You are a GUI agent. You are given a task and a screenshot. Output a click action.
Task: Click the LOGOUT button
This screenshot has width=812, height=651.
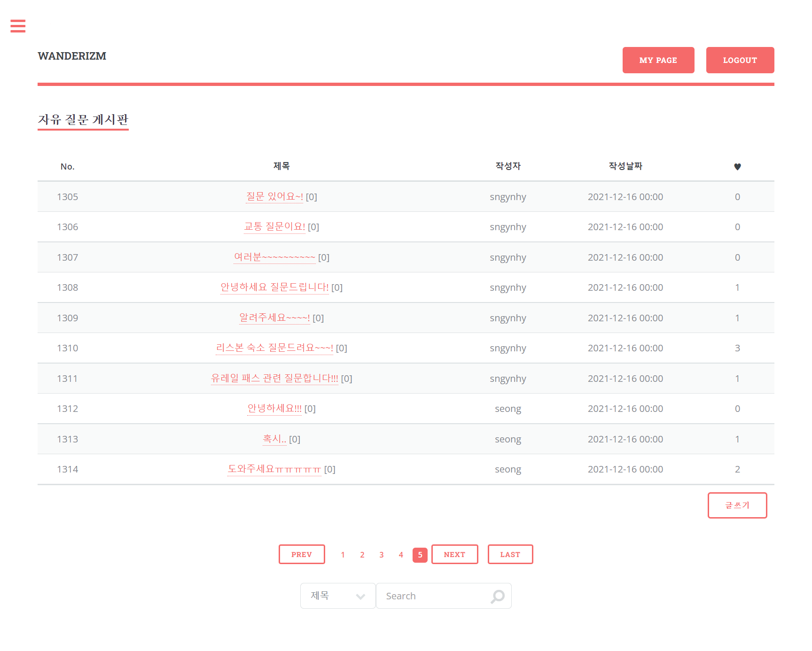[740, 60]
